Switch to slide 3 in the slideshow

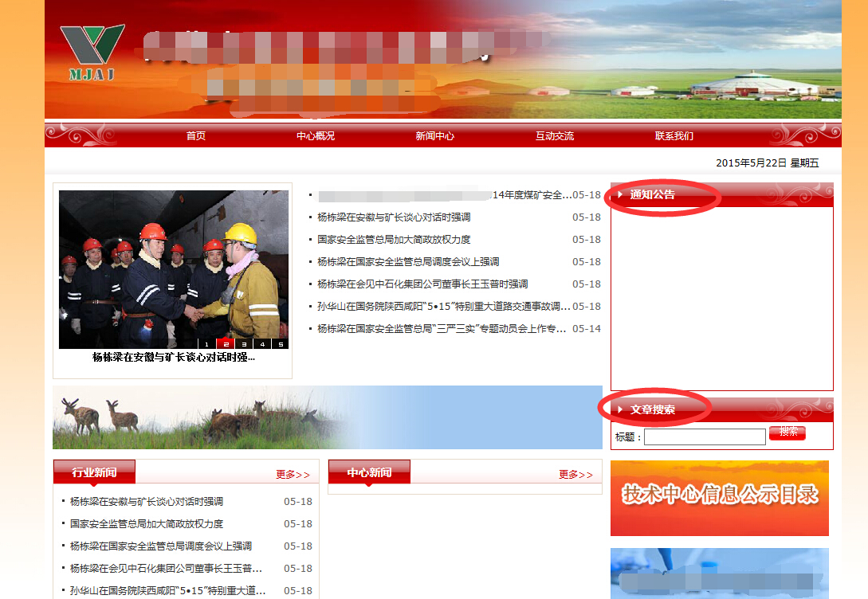pyautogui.click(x=243, y=344)
